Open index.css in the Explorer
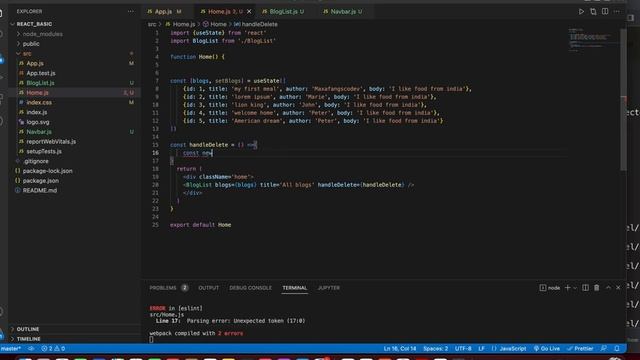Viewport: 640px width, 360px height. 39,102
